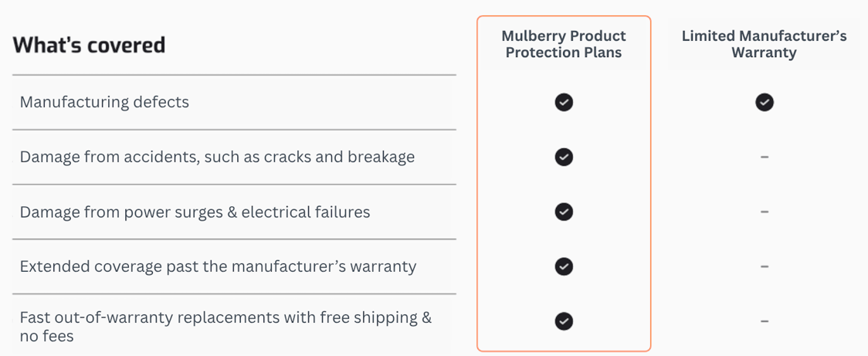Select the Limited Manufacturer's Warranty header
The height and width of the screenshot is (356, 868).
(x=764, y=44)
